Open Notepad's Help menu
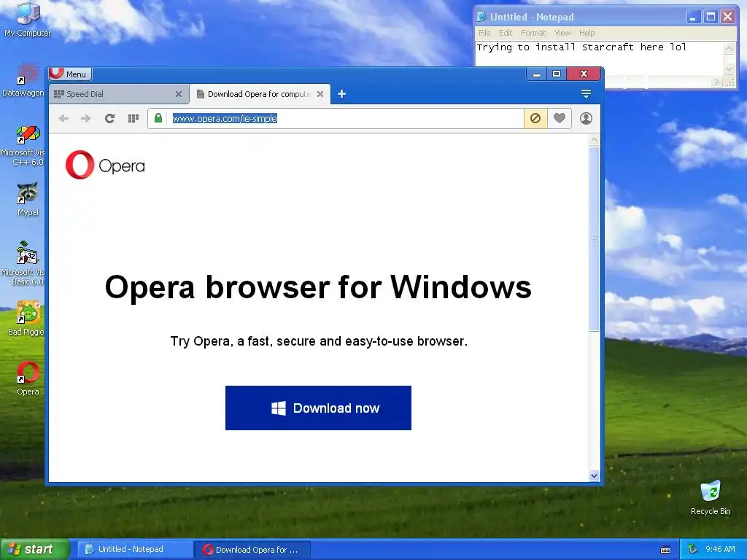The width and height of the screenshot is (747, 560). coord(587,33)
